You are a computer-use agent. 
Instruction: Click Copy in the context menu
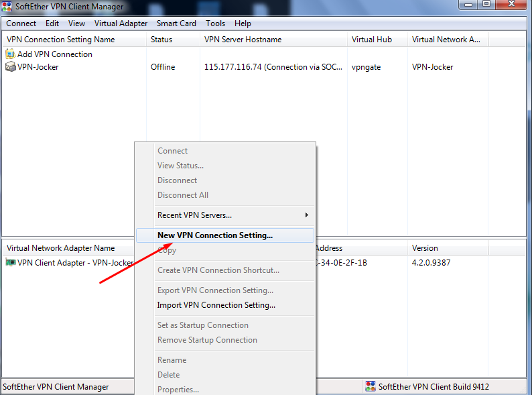click(x=225, y=250)
